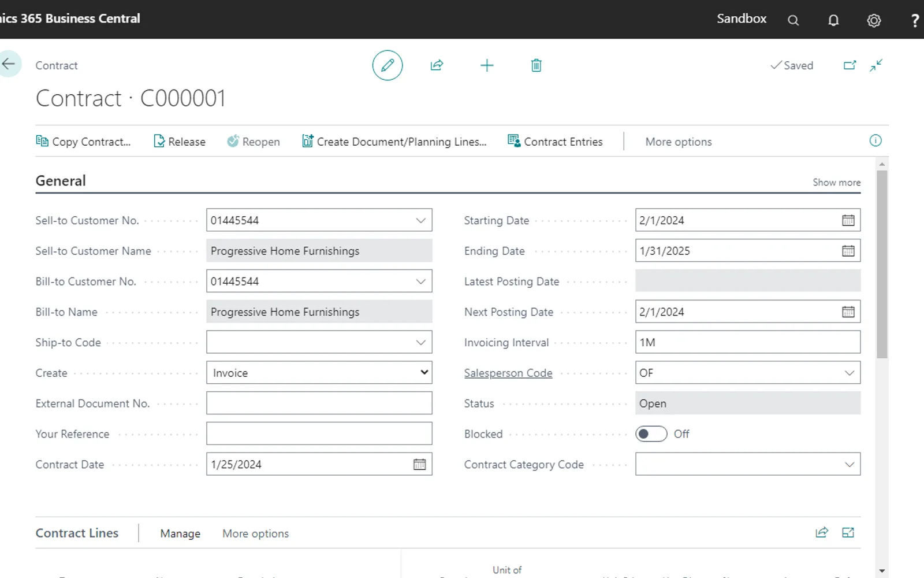
Task: Open More options in the action bar
Action: point(679,142)
